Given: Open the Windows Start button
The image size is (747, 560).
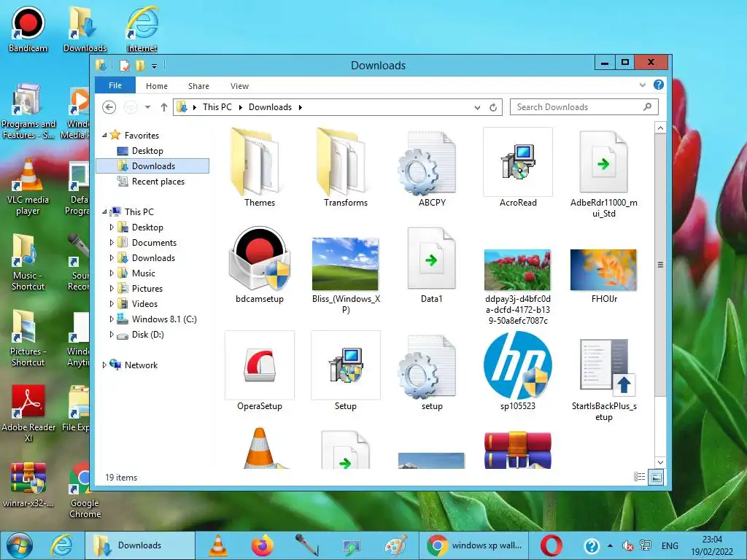Looking at the screenshot, I should (19, 545).
